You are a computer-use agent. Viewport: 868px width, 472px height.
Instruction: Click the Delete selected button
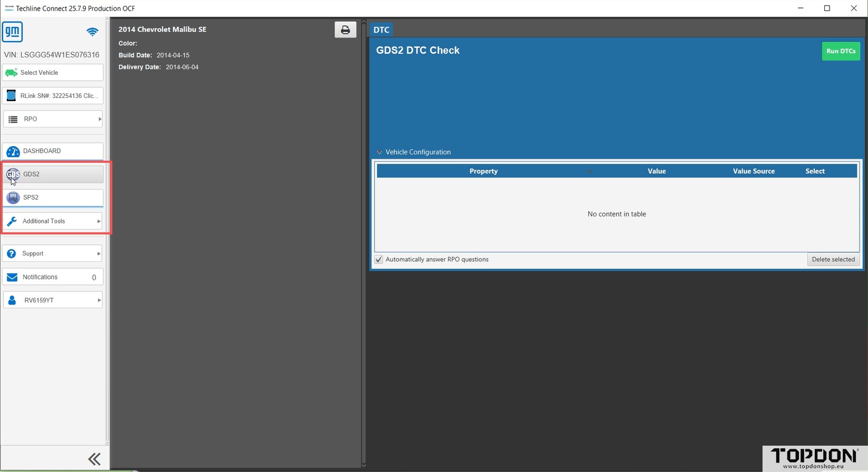(833, 259)
